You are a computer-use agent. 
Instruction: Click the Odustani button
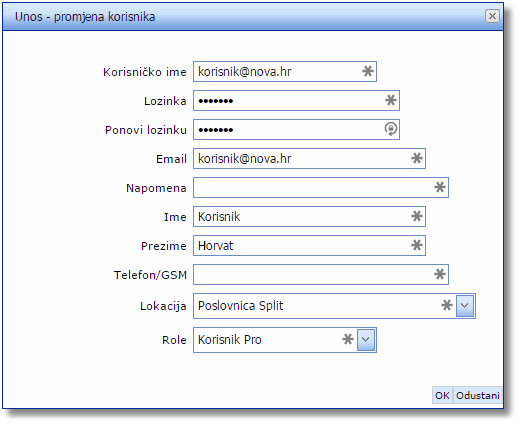pyautogui.click(x=478, y=395)
